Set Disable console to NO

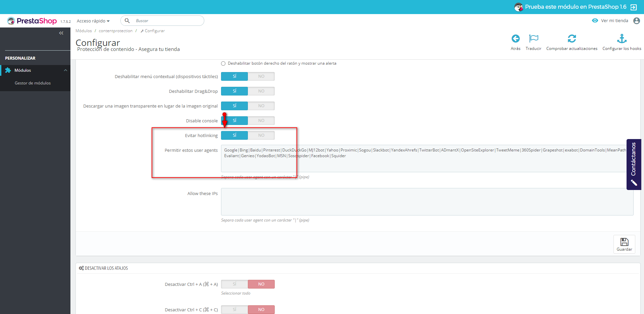261,121
